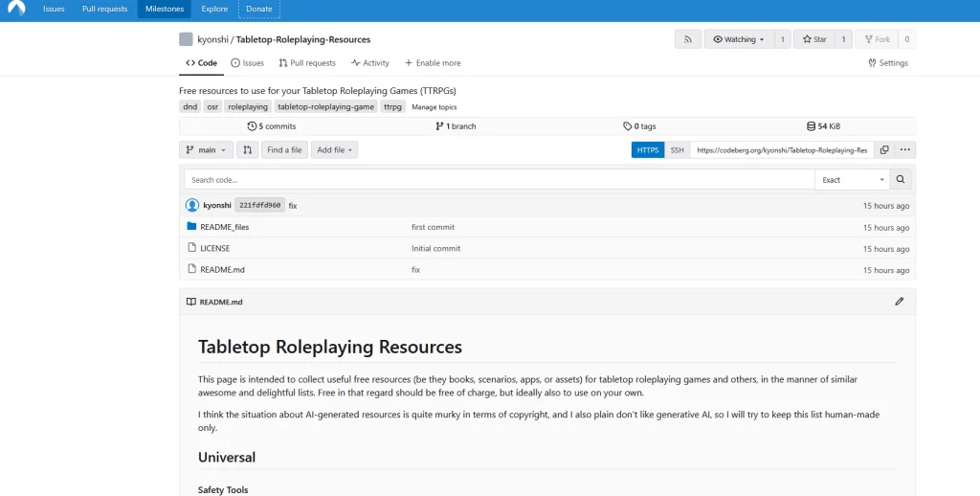Click the repository avatar beside kyonshi
Screen dimensions: 980x496
point(186,39)
